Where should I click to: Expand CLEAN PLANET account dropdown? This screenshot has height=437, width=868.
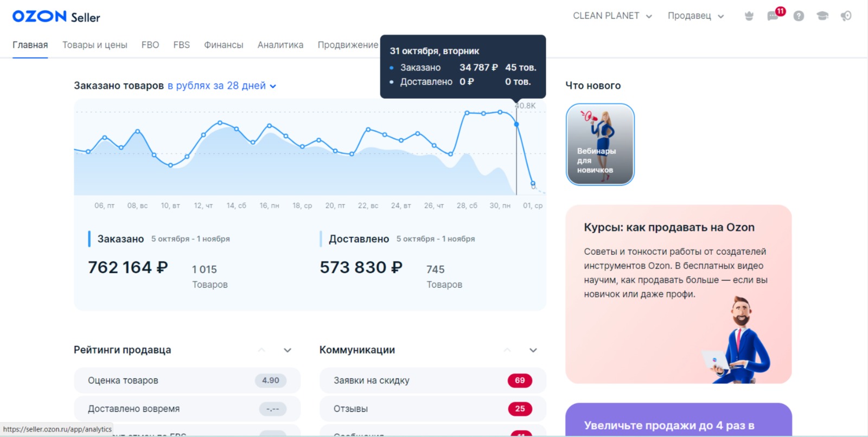612,16
